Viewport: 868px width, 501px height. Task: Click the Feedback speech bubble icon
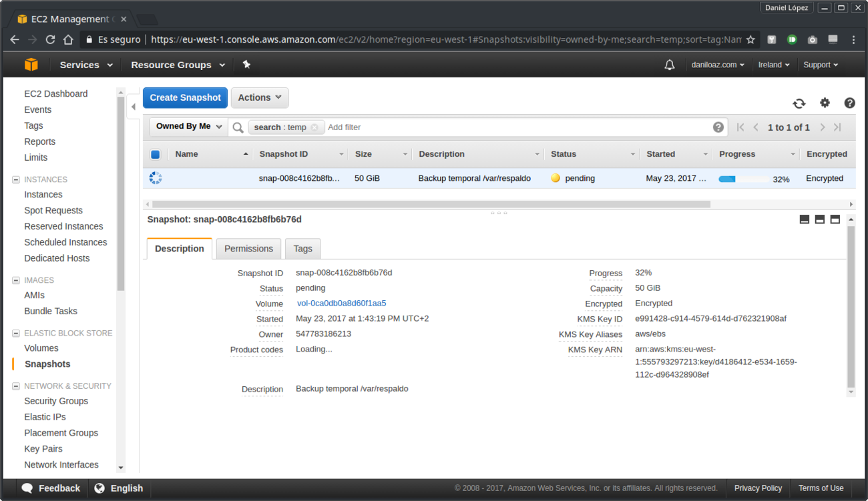coord(27,488)
